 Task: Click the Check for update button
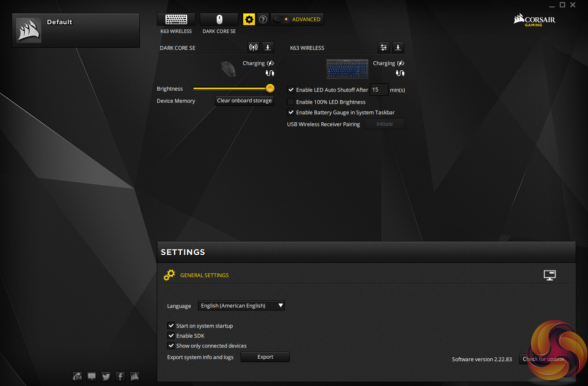pyautogui.click(x=543, y=359)
